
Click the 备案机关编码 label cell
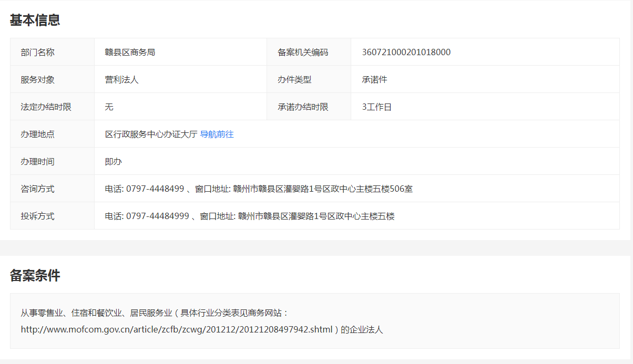tap(309, 52)
